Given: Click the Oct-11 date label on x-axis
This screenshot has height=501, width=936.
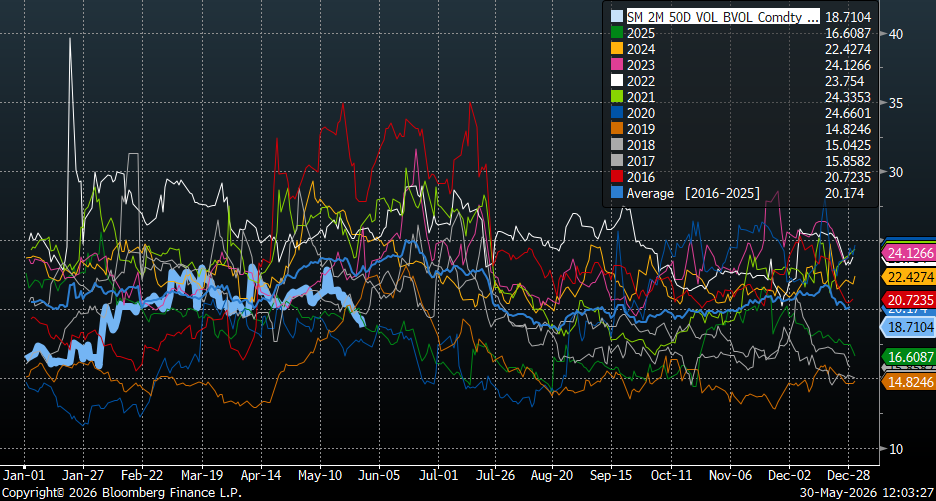Looking at the screenshot, I should pos(670,474).
